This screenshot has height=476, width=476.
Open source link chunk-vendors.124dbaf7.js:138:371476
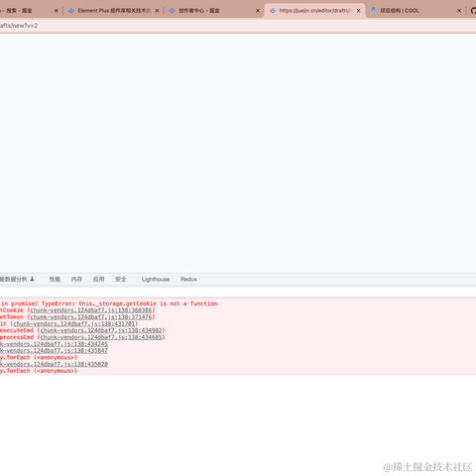pyautogui.click(x=91, y=317)
